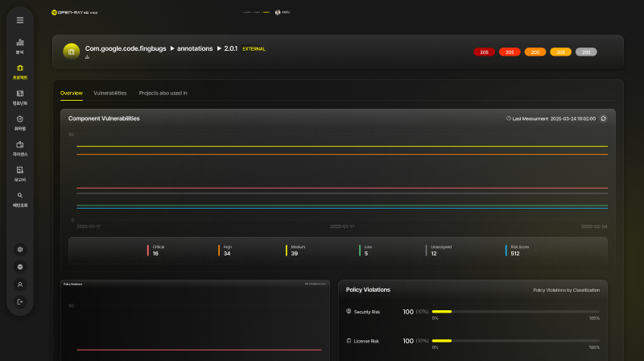Click the Security Risk shield icon
This screenshot has height=361, width=644.
(x=349, y=311)
